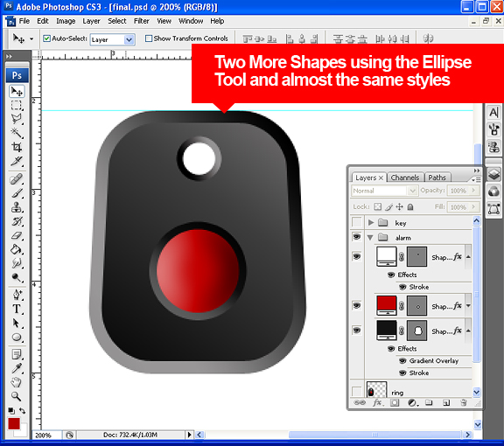Click the red shape layer color thumbnail

[387, 305]
